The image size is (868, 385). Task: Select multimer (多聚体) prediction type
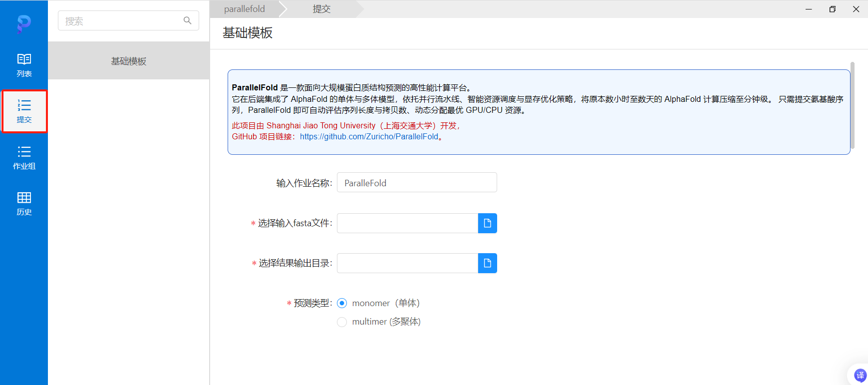342,322
